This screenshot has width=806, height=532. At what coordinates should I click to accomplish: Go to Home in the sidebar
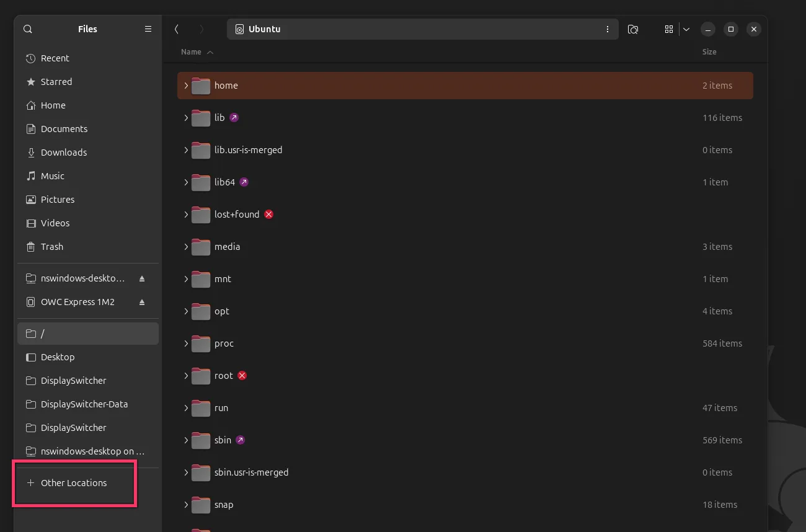pyautogui.click(x=88, y=105)
